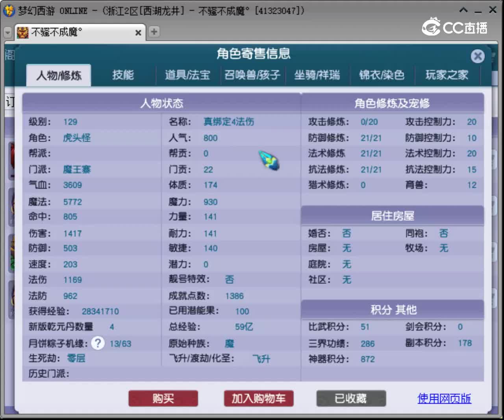Close the 角色寄售信息 dialog
Screen dimensions: 504x420
coord(478,56)
